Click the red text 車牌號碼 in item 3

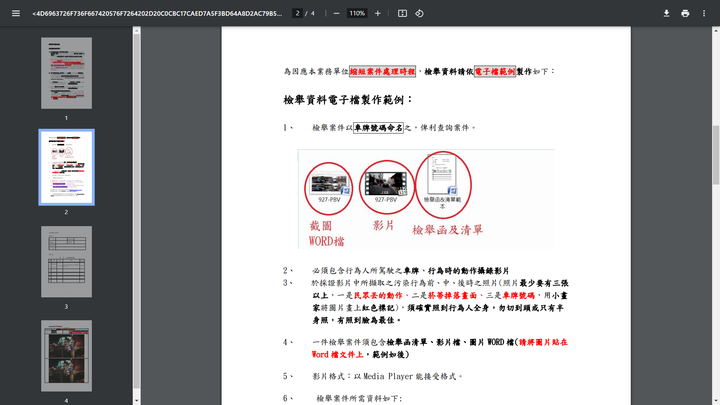click(518, 295)
